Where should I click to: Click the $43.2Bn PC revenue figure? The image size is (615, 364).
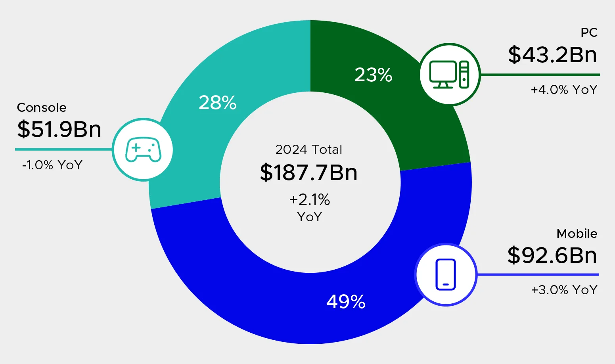[x=552, y=55]
